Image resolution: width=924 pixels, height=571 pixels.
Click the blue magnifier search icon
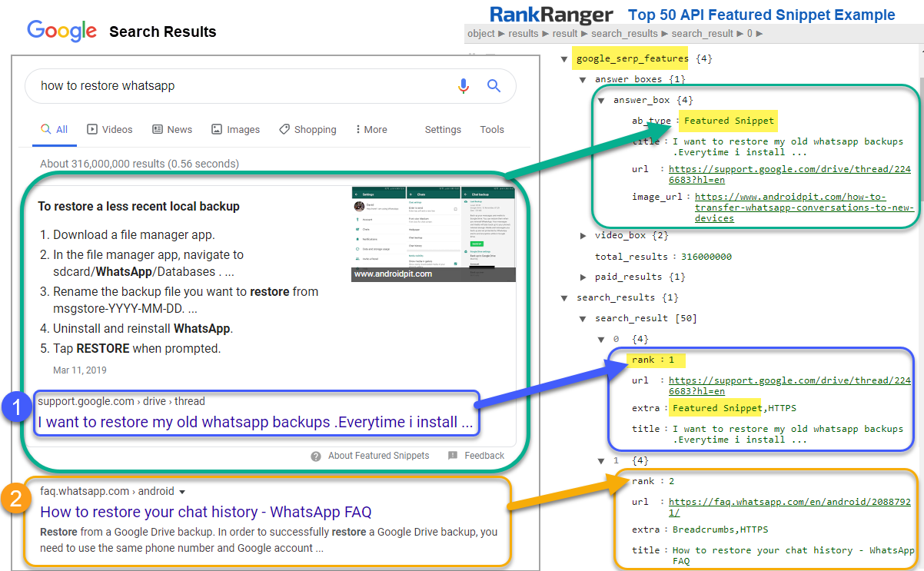(x=494, y=86)
